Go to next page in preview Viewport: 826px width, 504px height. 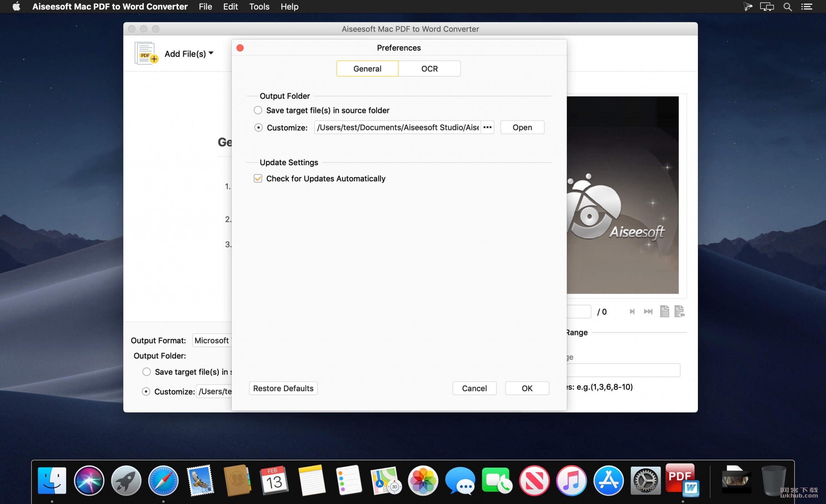[632, 311]
